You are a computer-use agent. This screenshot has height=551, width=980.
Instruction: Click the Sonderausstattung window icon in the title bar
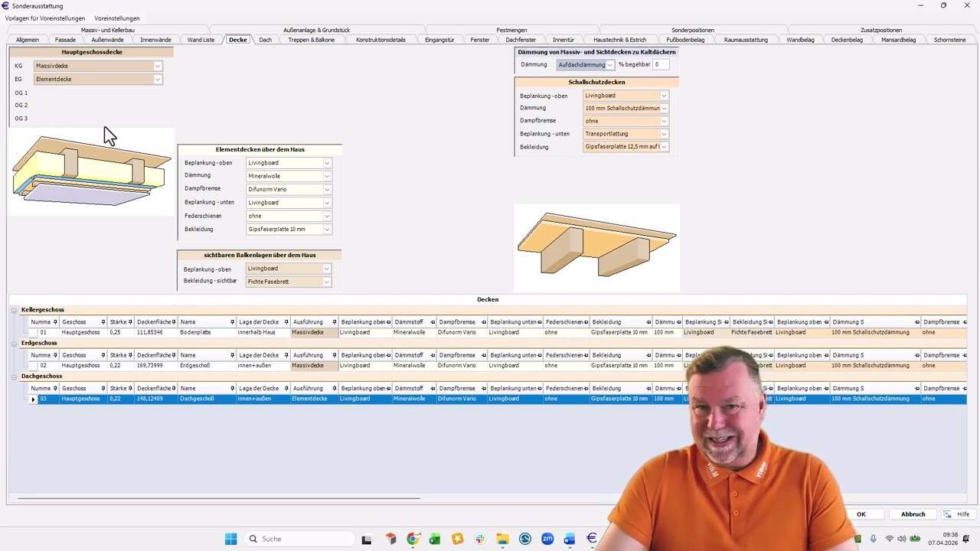point(6,6)
